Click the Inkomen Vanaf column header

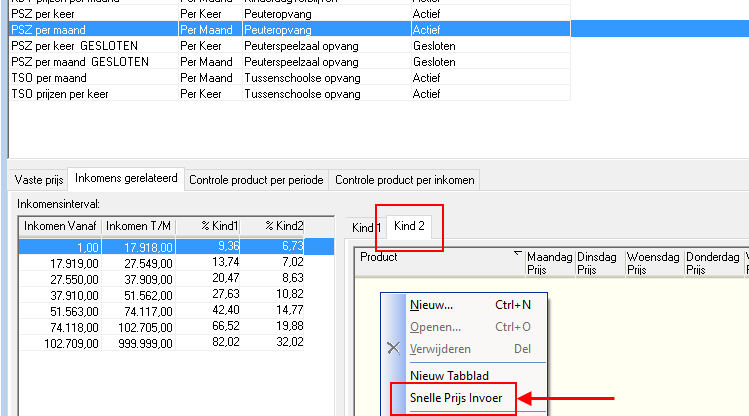pyautogui.click(x=59, y=226)
